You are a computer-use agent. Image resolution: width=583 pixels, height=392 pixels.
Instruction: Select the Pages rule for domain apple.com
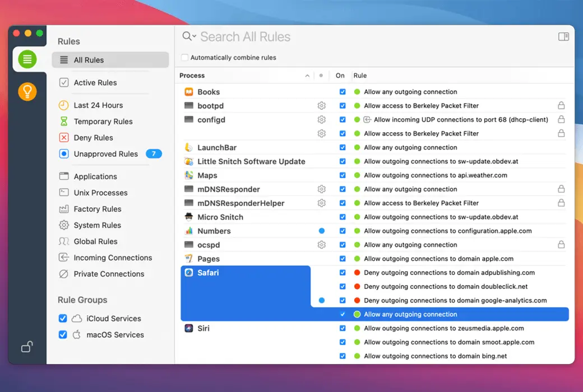[x=439, y=259]
